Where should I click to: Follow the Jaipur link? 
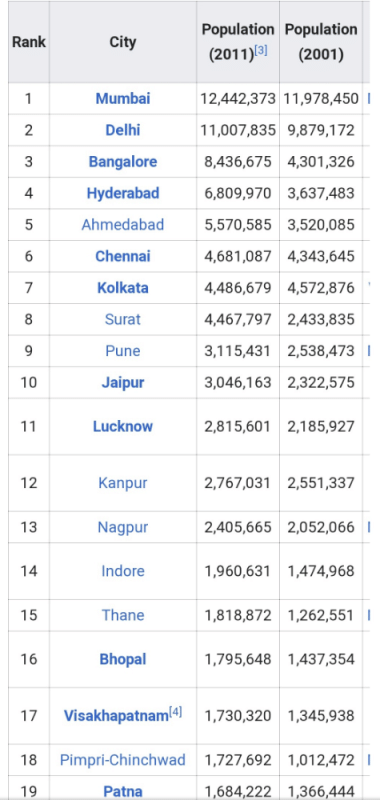point(123,383)
